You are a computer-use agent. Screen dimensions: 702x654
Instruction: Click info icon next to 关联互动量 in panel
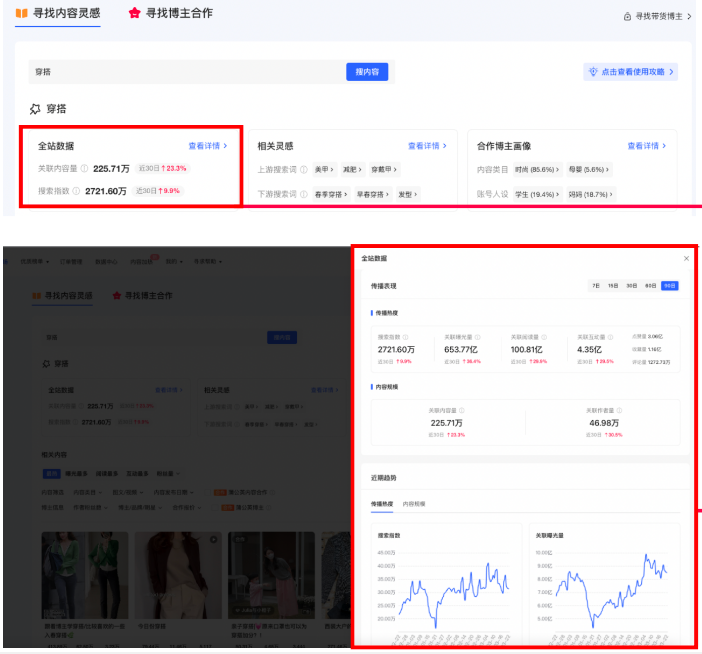click(x=610, y=337)
